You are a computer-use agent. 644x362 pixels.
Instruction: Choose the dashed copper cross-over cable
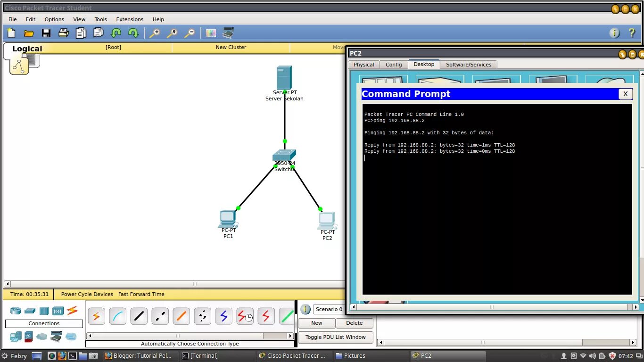(160, 316)
